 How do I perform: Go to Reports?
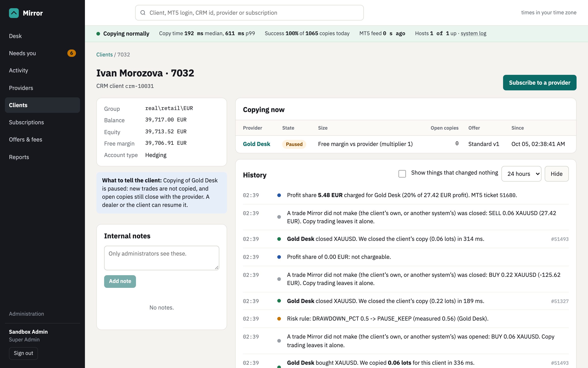[42, 157]
